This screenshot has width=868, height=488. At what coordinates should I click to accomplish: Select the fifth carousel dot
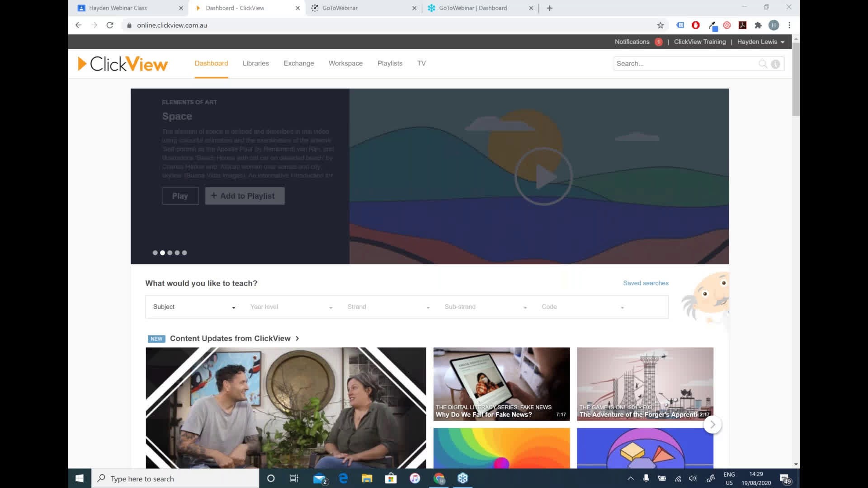[184, 253]
